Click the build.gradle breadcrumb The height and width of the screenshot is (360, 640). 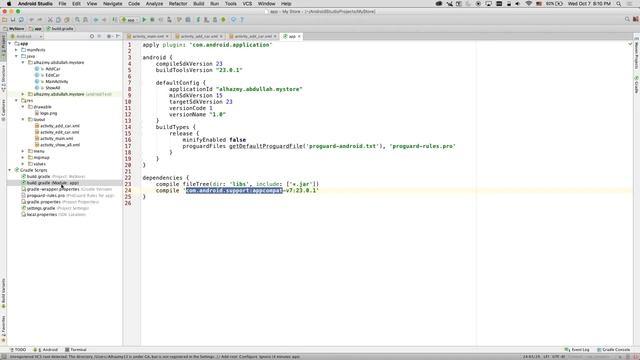(60, 29)
